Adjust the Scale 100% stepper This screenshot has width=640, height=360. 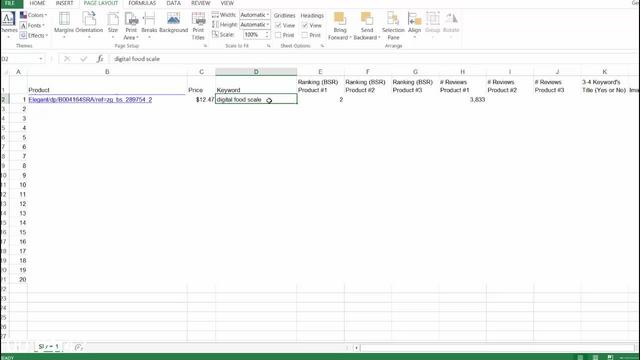pyautogui.click(x=267, y=35)
